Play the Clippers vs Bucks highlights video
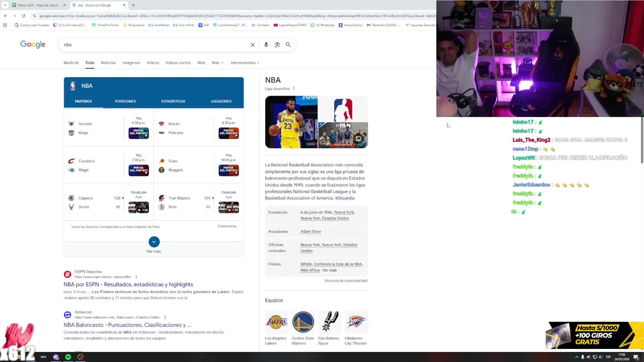This screenshot has width=644, height=362. click(138, 207)
